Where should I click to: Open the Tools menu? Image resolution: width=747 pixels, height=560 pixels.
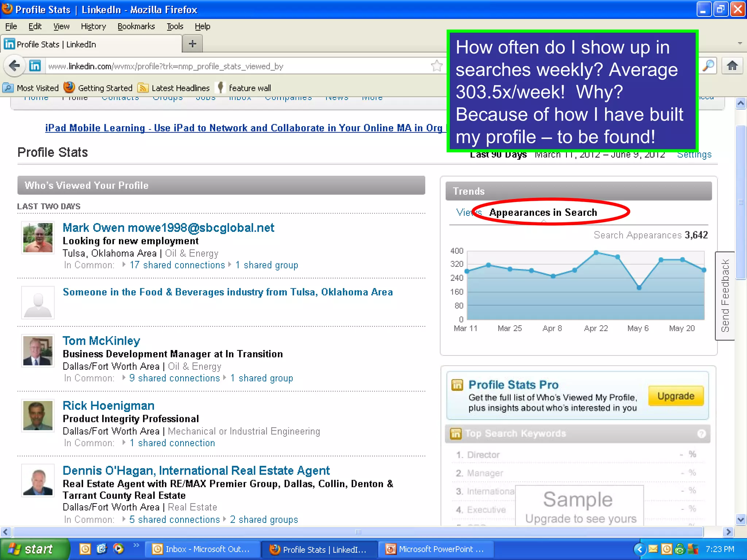coord(175,26)
